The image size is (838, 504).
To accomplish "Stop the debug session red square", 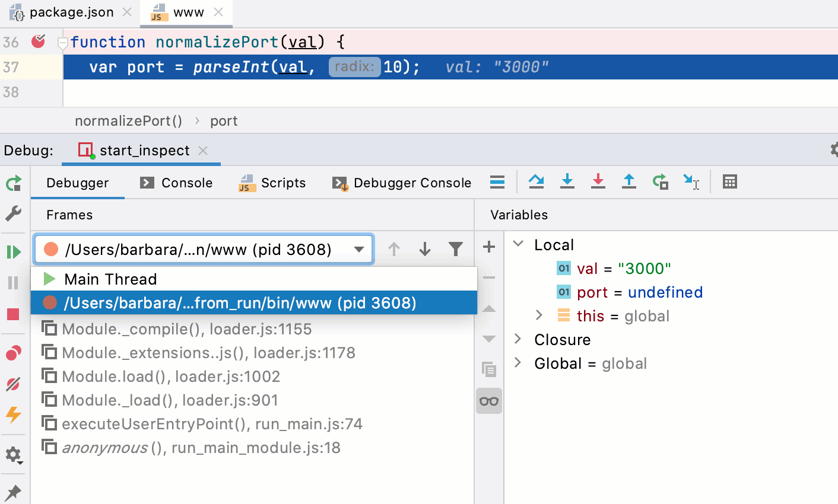I will click(x=13, y=314).
